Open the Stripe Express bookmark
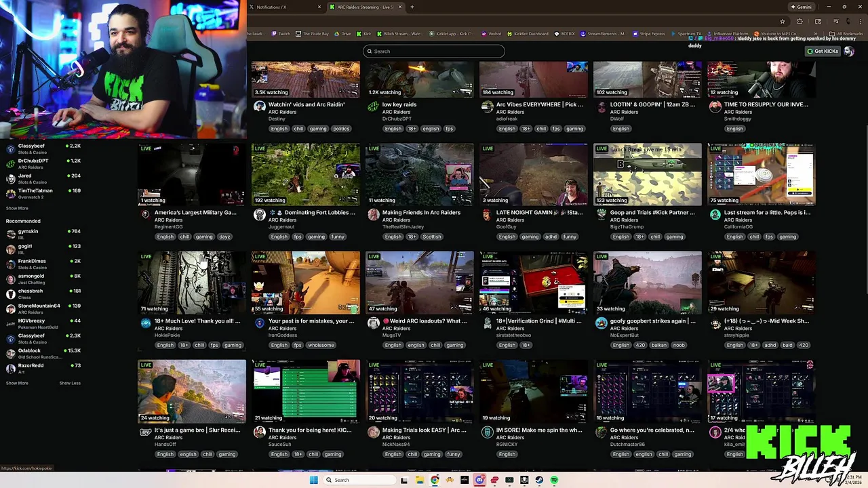Image resolution: width=868 pixels, height=488 pixels. click(x=650, y=33)
